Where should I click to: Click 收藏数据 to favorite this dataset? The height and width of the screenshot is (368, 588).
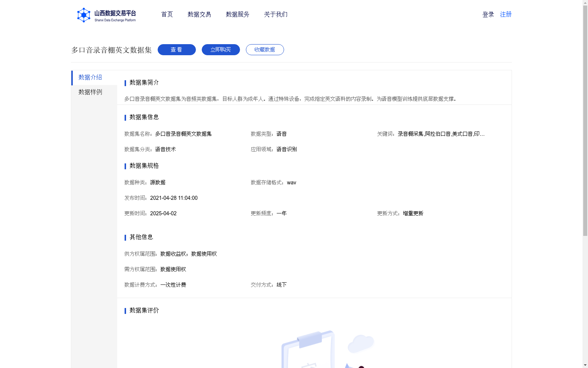point(265,49)
